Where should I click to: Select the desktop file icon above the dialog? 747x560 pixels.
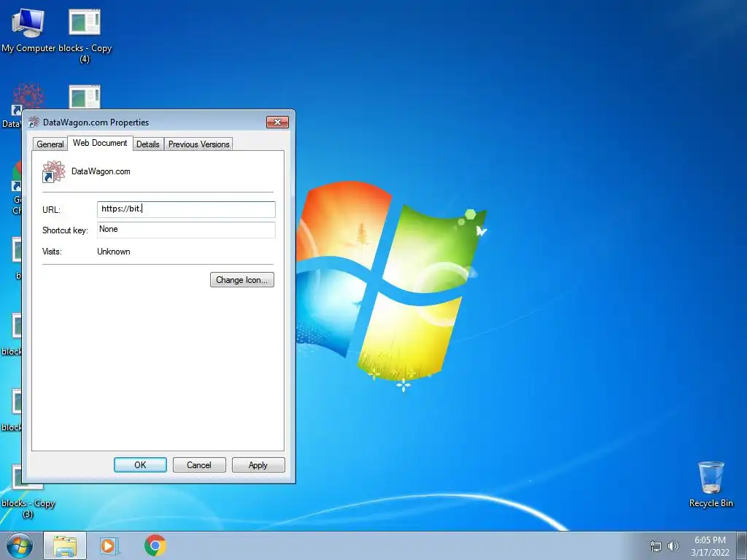[85, 97]
